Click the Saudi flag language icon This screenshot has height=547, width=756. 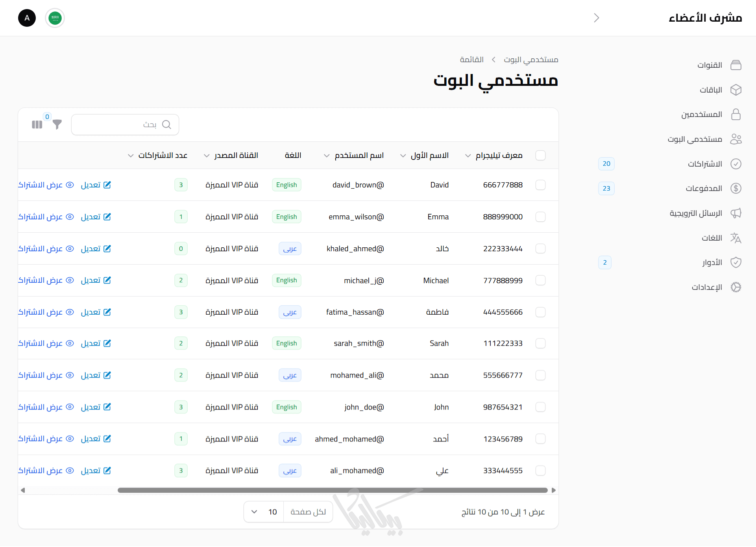pos(55,18)
